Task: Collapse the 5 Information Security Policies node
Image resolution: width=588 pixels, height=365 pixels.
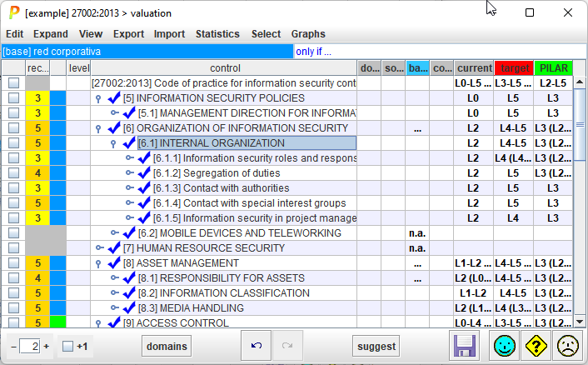Action: click(x=98, y=98)
